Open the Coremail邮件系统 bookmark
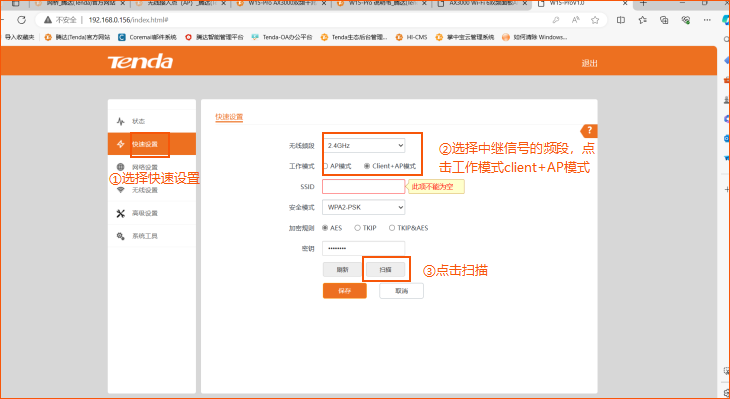The image size is (730, 399). (x=148, y=37)
